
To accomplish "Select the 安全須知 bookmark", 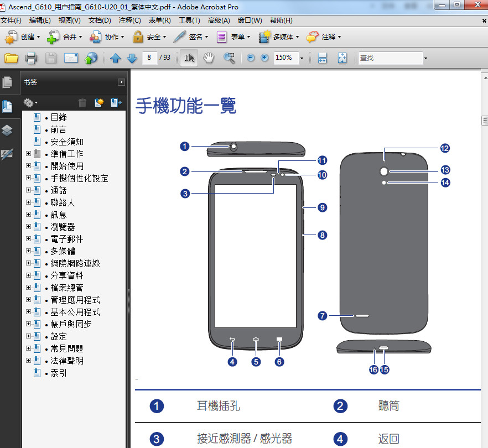I will pos(67,142).
